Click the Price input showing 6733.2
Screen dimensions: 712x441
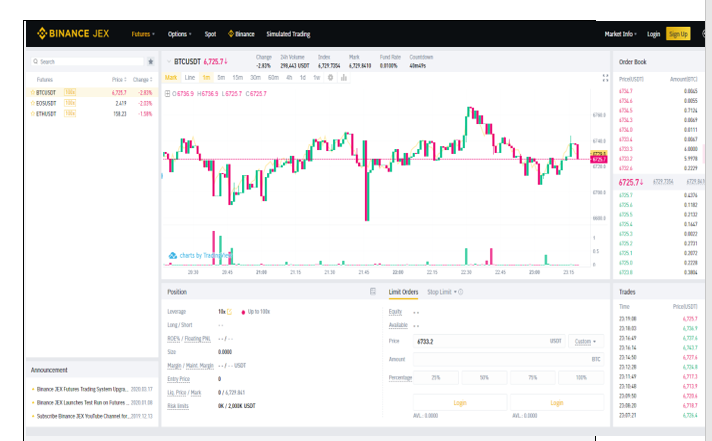489,342
